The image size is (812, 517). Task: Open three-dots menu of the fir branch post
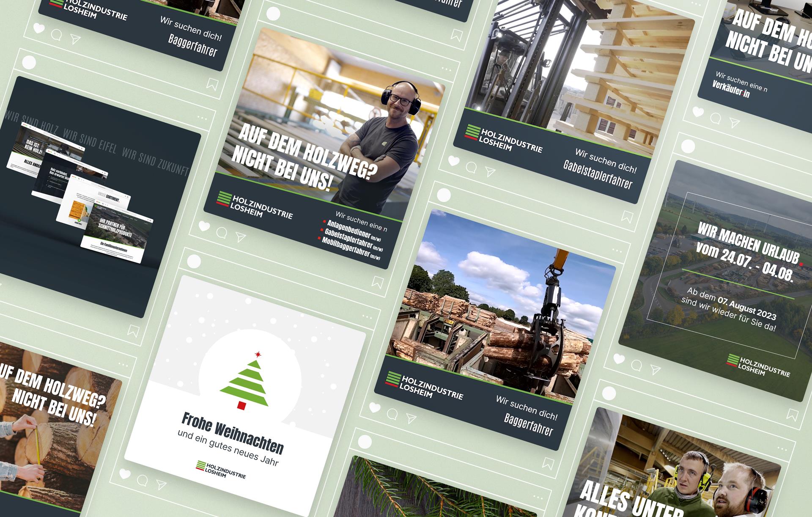538,498
